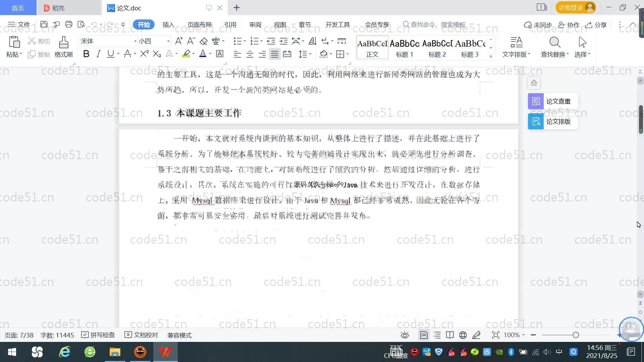Align text right
The width and height of the screenshot is (644, 362).
point(262,54)
